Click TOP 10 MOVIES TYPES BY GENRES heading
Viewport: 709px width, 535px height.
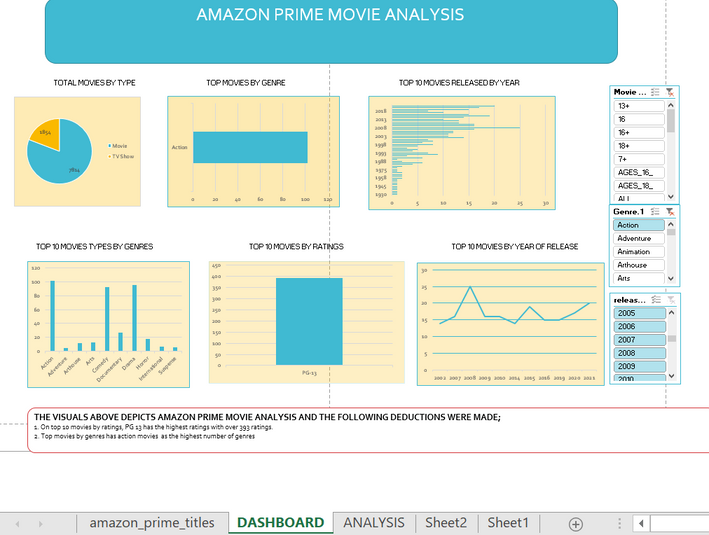(x=95, y=246)
